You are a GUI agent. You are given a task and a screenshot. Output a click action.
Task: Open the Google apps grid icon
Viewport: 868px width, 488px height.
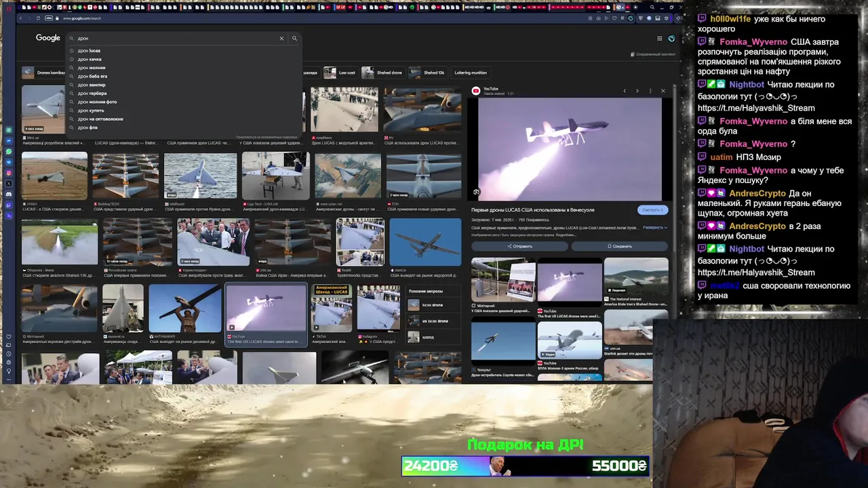click(659, 39)
